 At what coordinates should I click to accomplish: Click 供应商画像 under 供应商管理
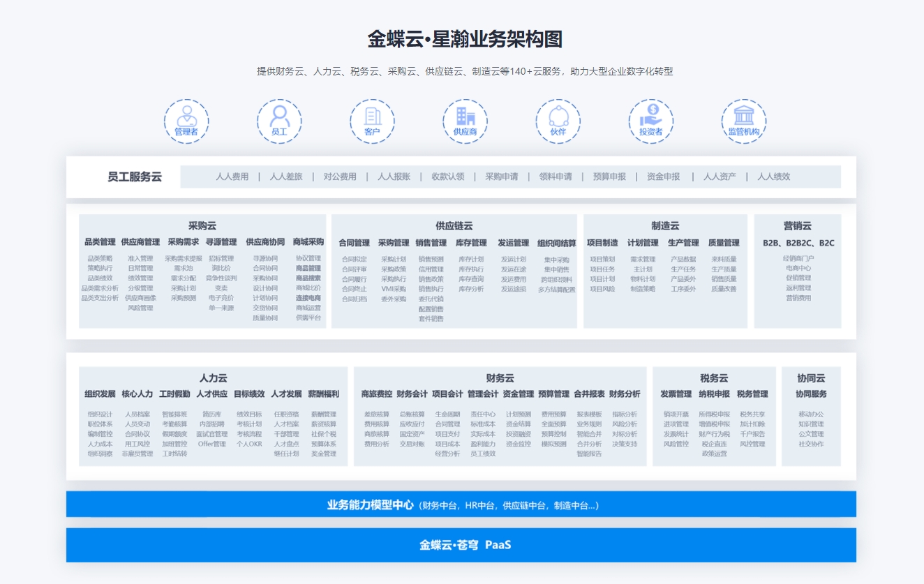pos(140,298)
